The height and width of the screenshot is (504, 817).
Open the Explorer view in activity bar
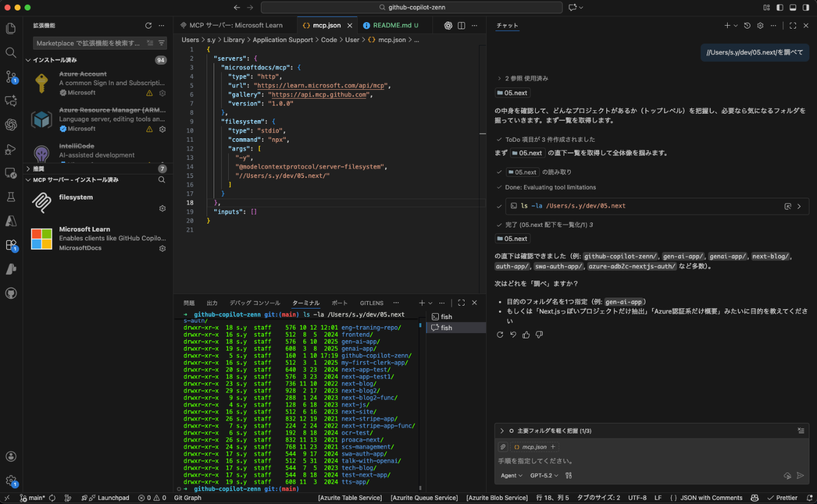(x=11, y=28)
